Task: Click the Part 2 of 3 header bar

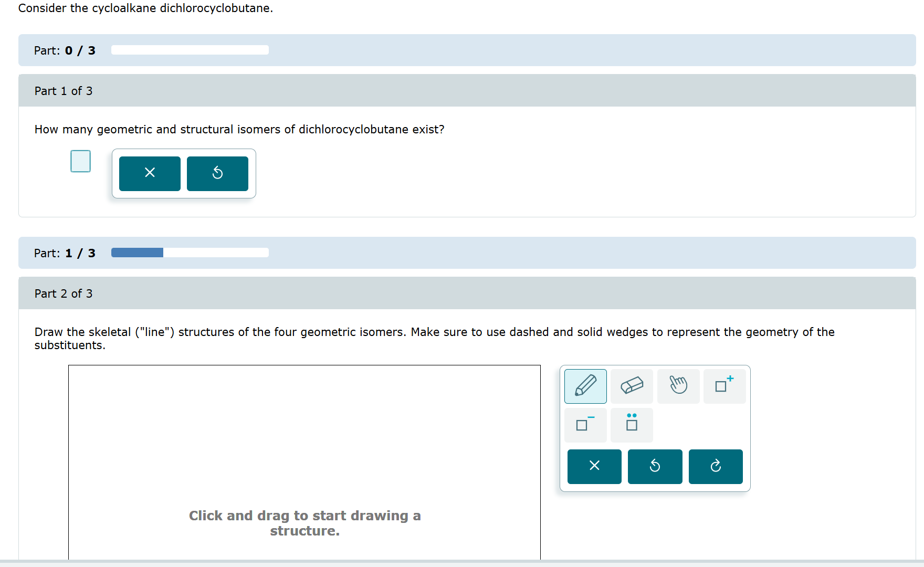Action: pos(462,293)
